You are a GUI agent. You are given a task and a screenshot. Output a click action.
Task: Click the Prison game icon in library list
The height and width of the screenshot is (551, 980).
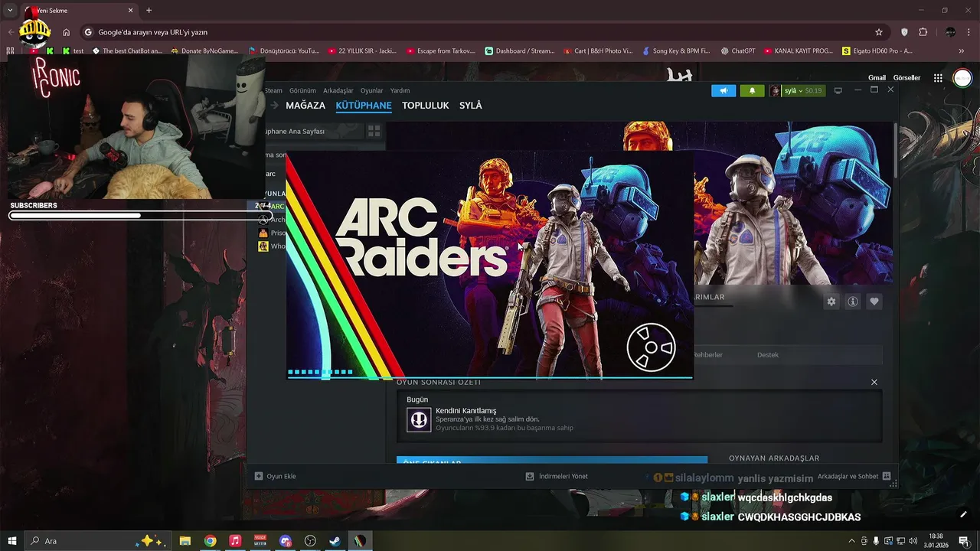(263, 233)
